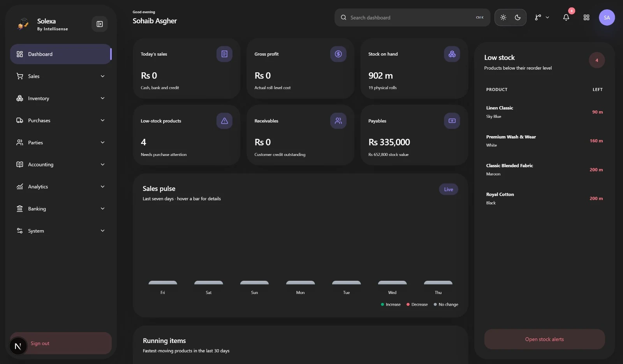Click the Analytics chart icon
This screenshot has width=623, height=364.
tap(20, 187)
